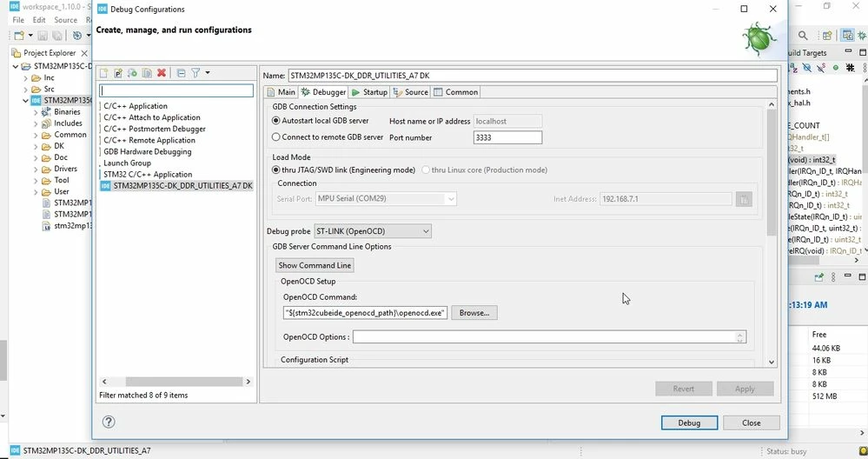Select thru JTAG/SWD link Engineering mode
868x459 pixels.
(343, 170)
